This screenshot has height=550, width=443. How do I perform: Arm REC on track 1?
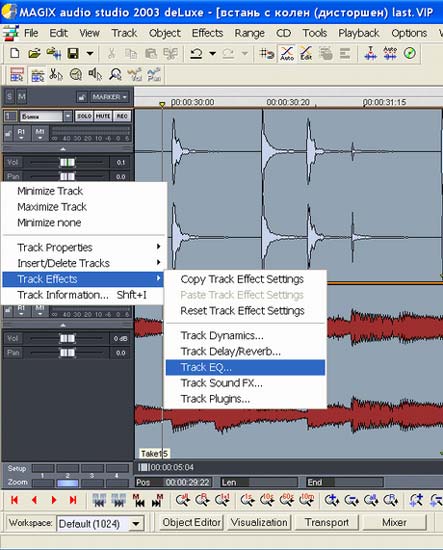point(122,116)
